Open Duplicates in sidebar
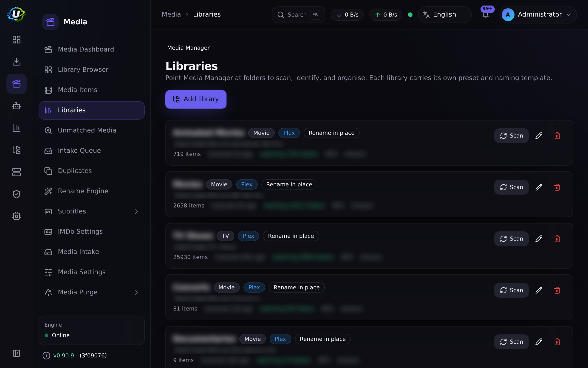The width and height of the screenshot is (588, 368). (x=92, y=171)
